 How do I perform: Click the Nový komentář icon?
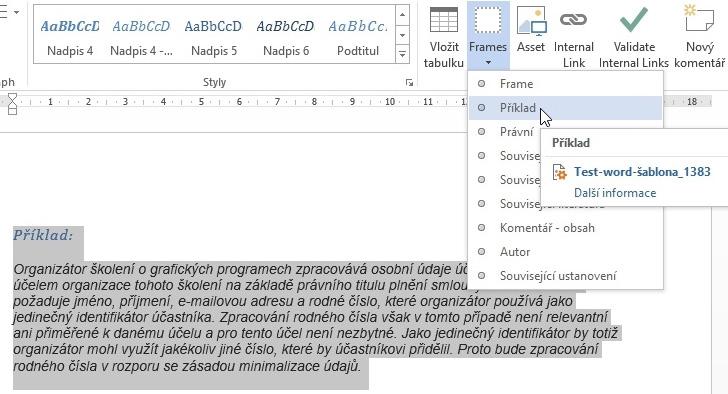[699, 19]
